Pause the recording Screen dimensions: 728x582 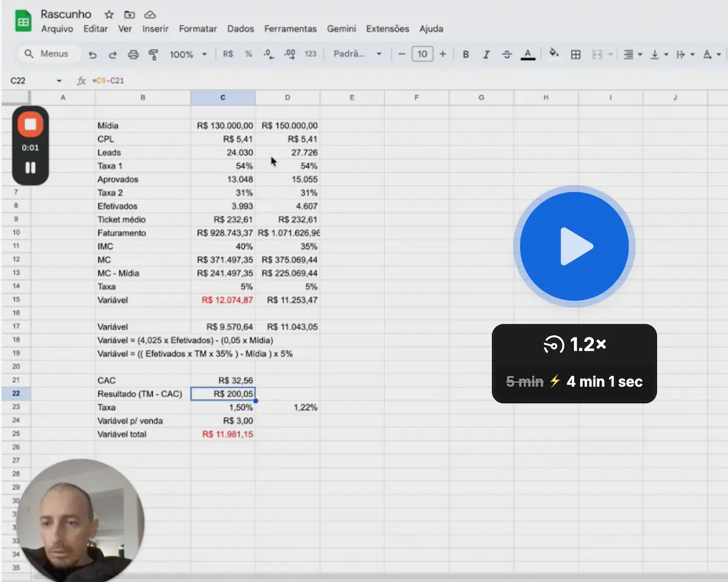[x=30, y=167]
